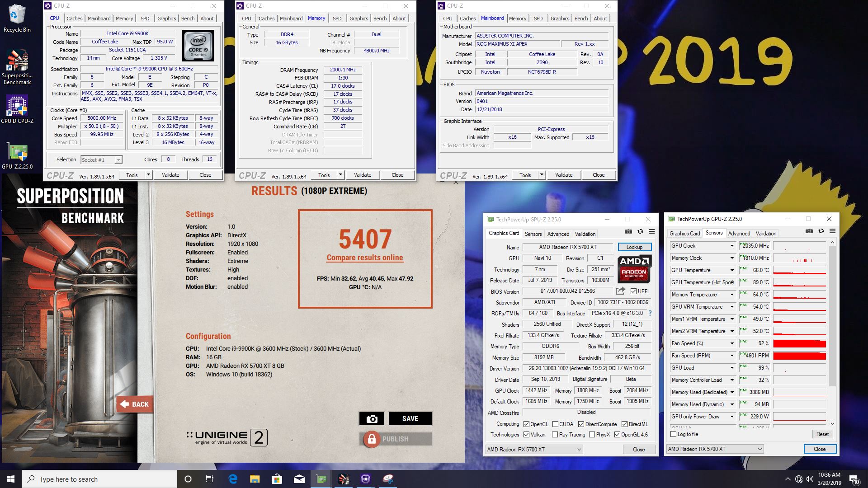The width and height of the screenshot is (868, 488).
Task: Click the screenshot camera icon in Superposition
Action: click(372, 419)
